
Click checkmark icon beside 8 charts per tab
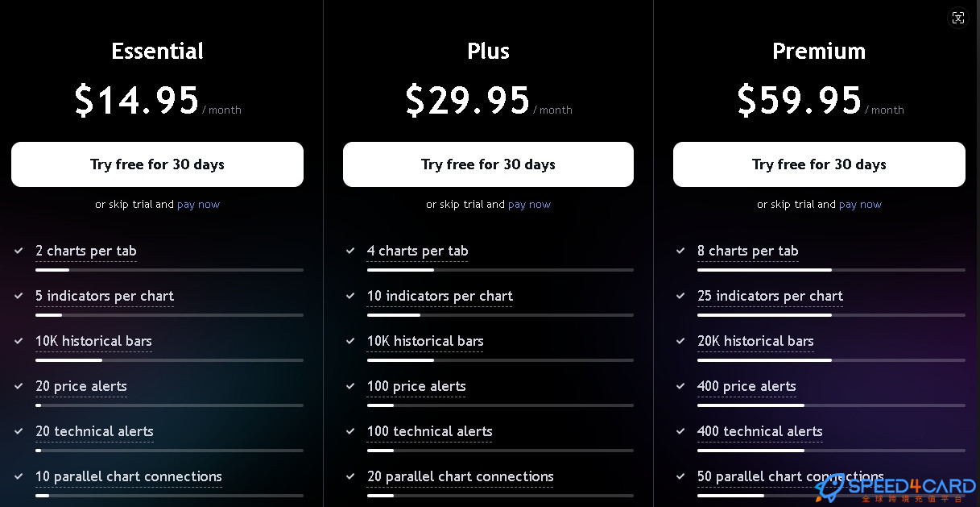coord(680,251)
